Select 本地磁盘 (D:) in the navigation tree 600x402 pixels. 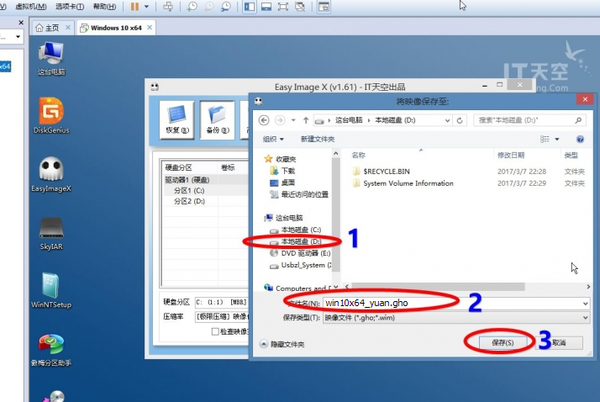coord(301,241)
